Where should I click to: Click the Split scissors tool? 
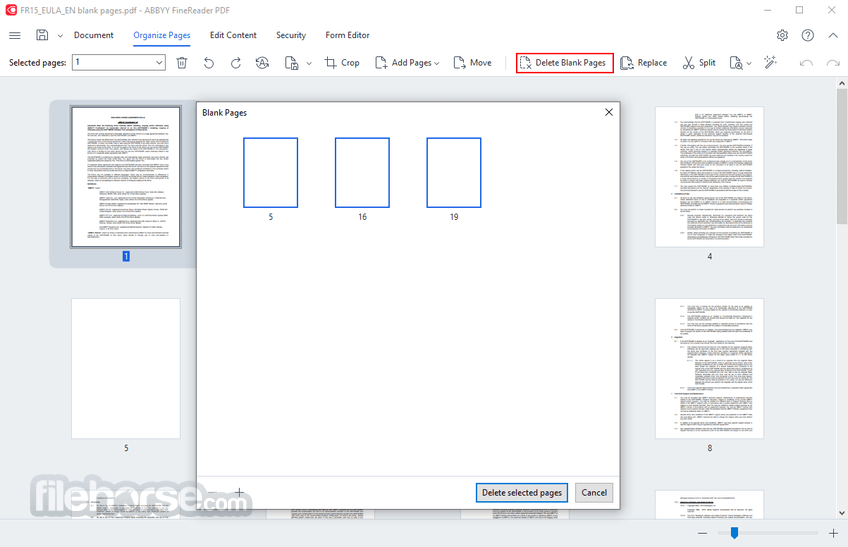tap(699, 63)
